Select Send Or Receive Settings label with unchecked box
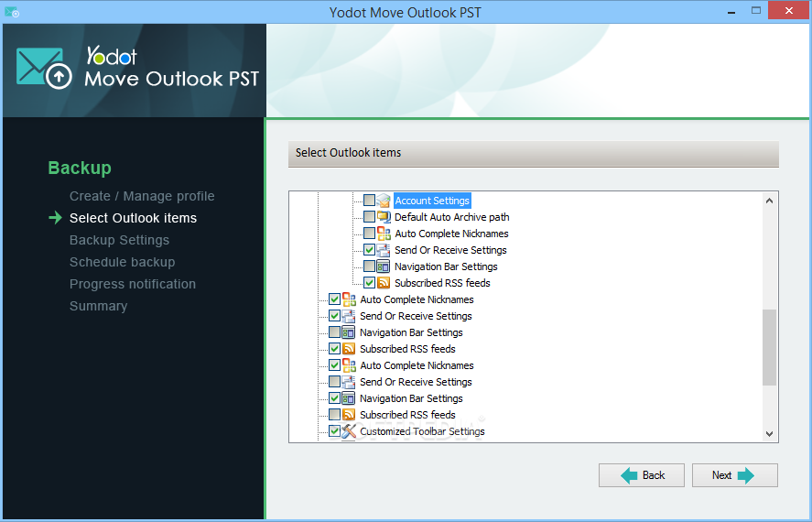Image resolution: width=812 pixels, height=522 pixels. pos(416,382)
